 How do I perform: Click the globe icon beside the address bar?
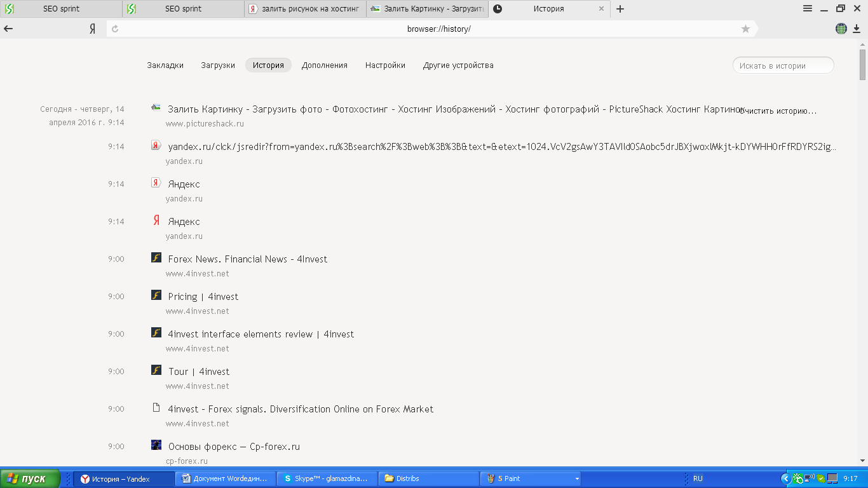tap(841, 29)
